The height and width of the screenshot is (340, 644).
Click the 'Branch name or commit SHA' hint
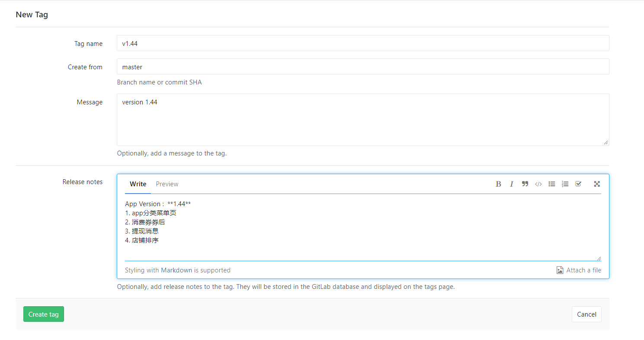point(159,82)
